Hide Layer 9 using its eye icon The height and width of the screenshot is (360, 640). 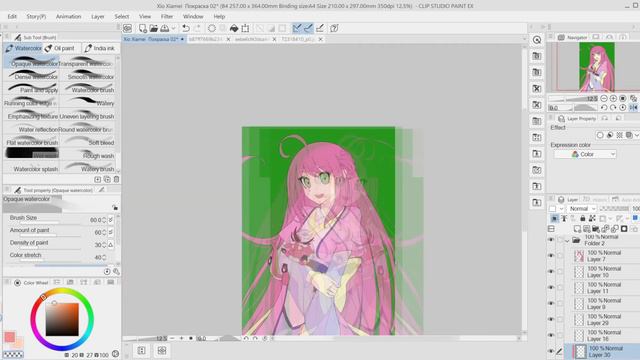pyautogui.click(x=551, y=303)
